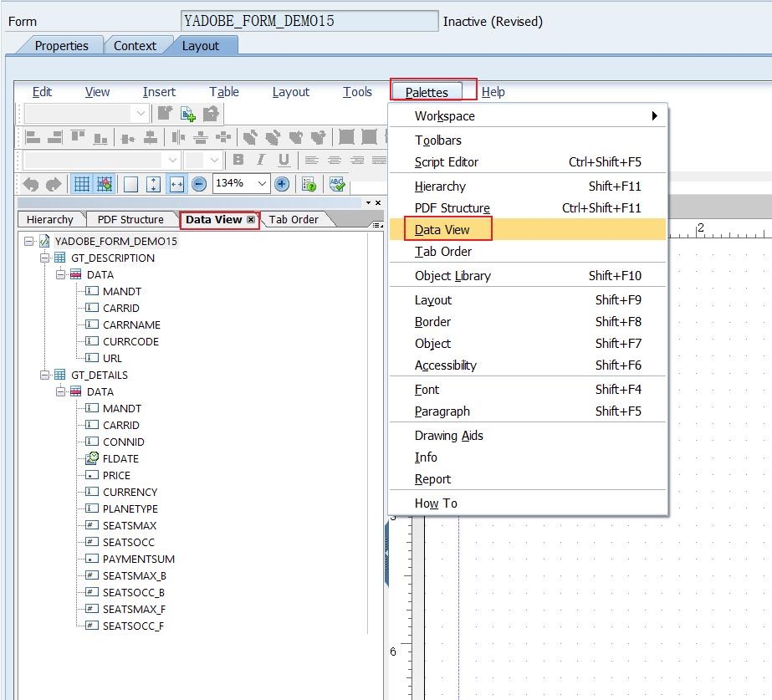Screen dimensions: 772x700
Task: Toggle the Fit Width horizontal arrows button
Action: (176, 185)
